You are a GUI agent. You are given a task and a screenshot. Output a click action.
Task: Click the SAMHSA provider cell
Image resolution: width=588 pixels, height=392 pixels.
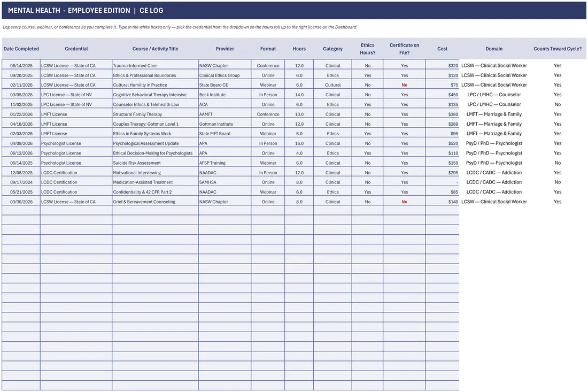[225, 182]
